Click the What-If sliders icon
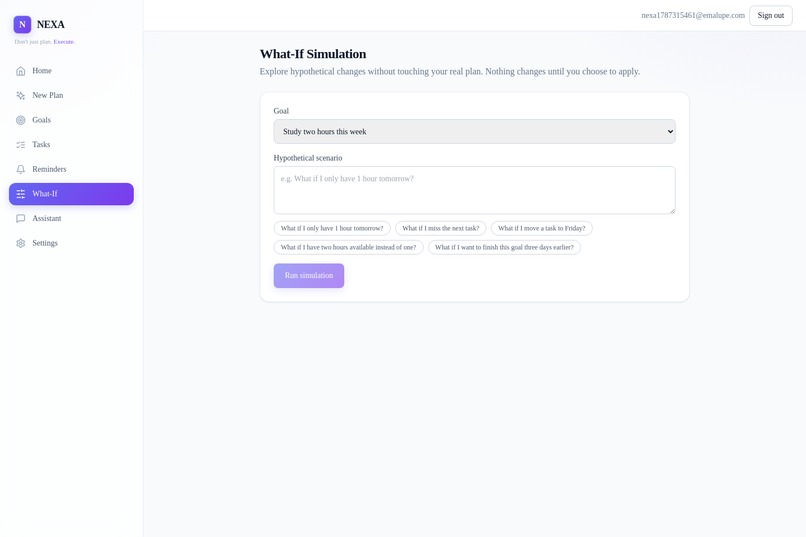806x537 pixels. pos(21,194)
